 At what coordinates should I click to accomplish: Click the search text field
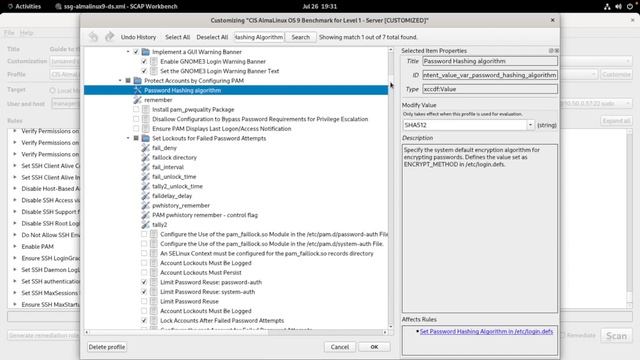pyautogui.click(x=259, y=37)
